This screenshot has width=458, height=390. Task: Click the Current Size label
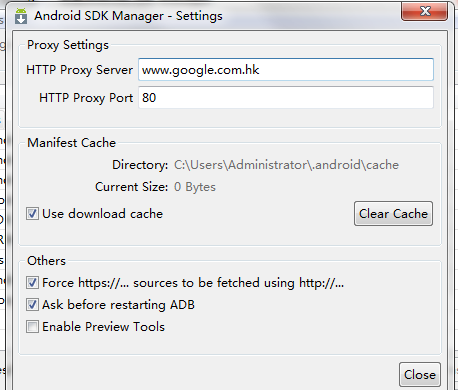point(131,187)
